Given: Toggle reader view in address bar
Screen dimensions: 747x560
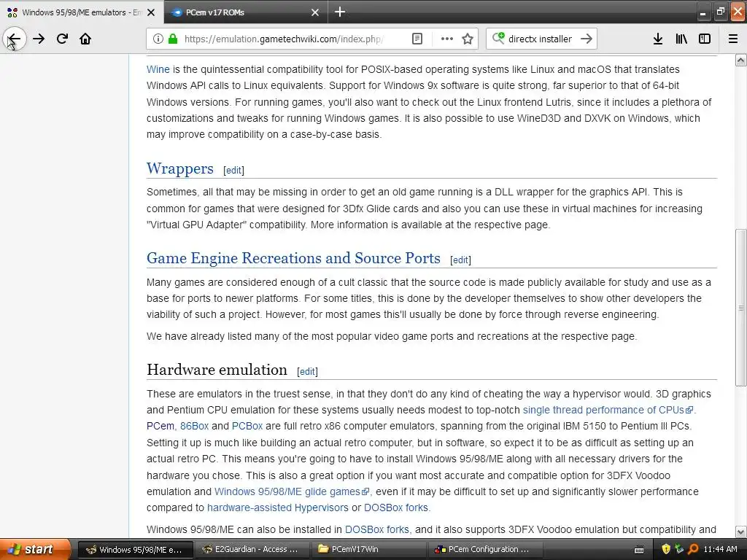Looking at the screenshot, I should coord(417,39).
